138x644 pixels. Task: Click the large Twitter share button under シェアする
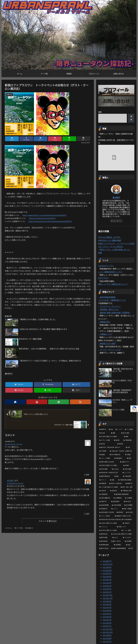[x=19, y=384]
